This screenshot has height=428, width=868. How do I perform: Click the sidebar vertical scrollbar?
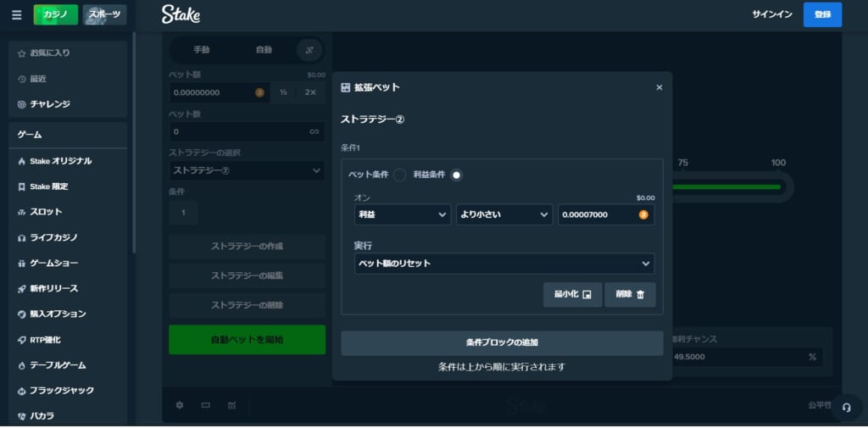pos(133,143)
